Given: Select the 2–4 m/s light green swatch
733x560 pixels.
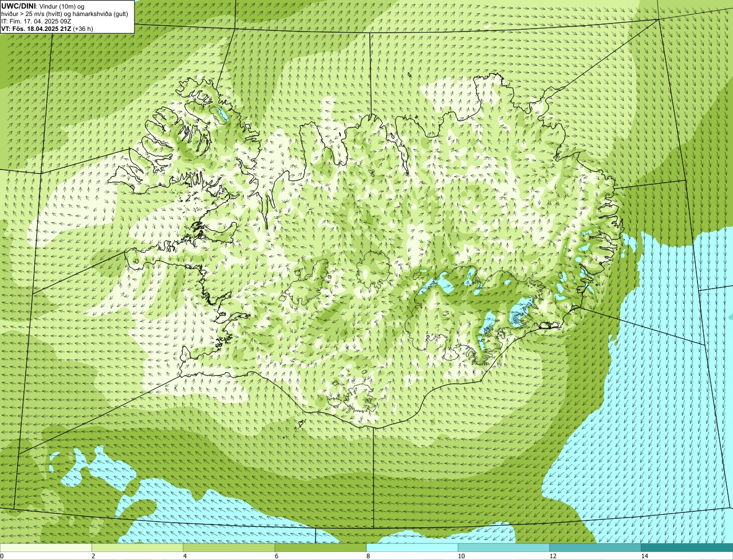Looking at the screenshot, I should tap(137, 547).
